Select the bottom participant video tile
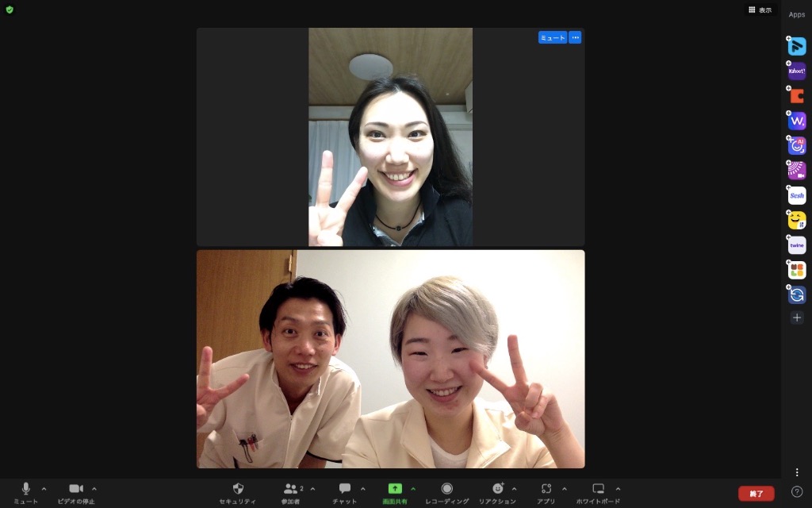 tap(390, 359)
